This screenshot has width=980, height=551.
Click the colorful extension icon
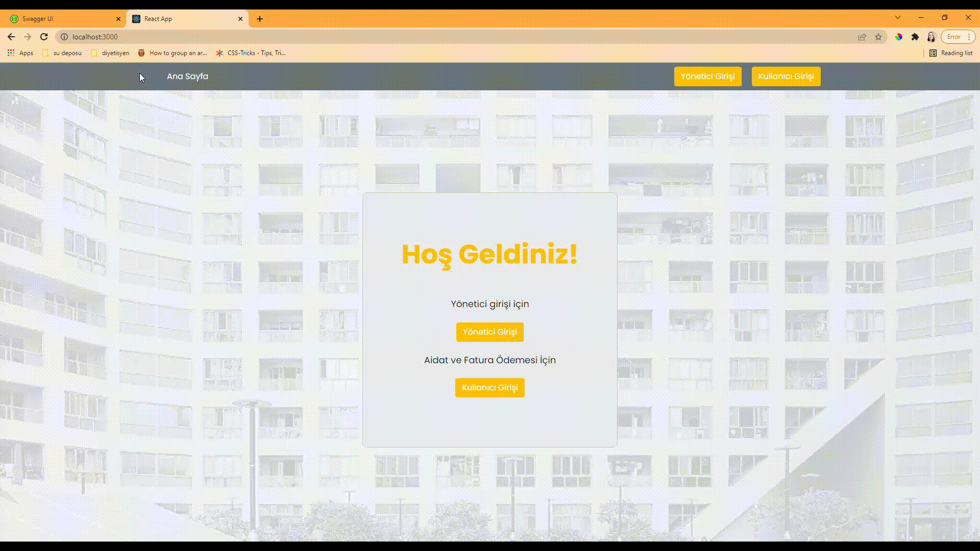[898, 37]
